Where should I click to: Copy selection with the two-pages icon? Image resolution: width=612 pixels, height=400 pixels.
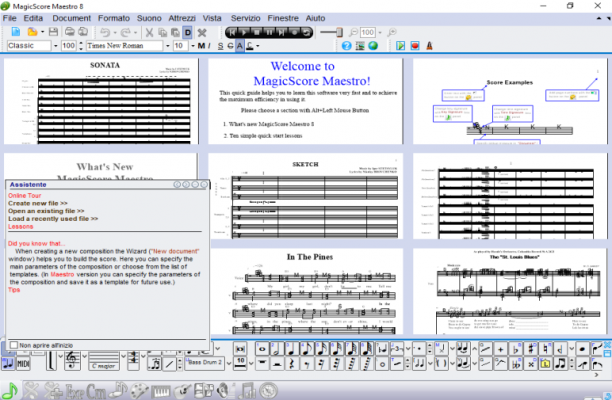click(163, 32)
